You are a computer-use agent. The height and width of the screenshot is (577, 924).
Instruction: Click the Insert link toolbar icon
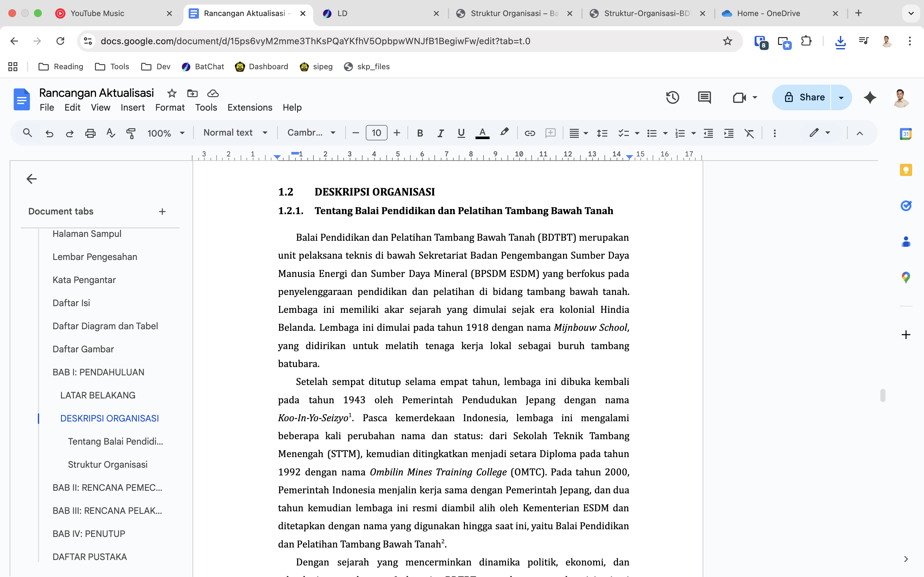[530, 133]
